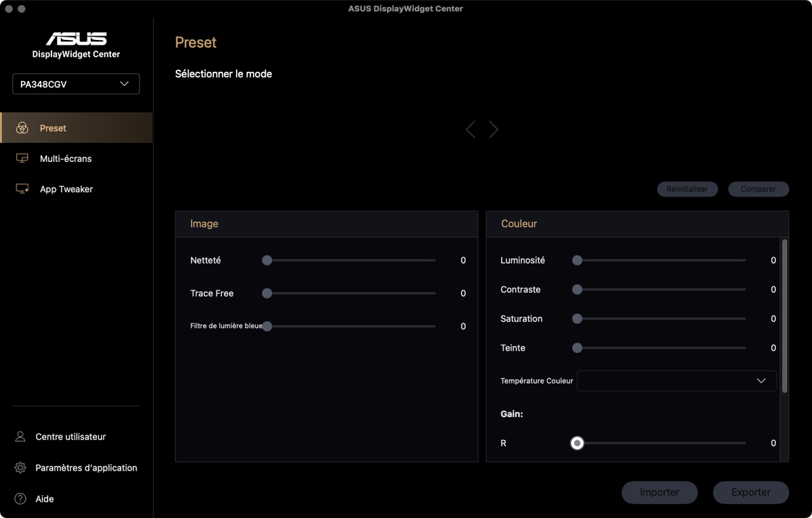Click the Netteté slider handle
Screen dimensions: 812x518
[x=267, y=260]
